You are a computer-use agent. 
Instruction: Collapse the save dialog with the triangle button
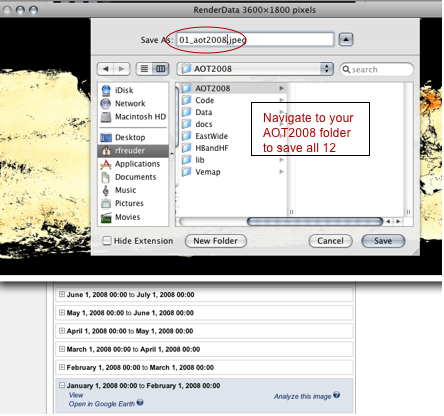point(346,40)
